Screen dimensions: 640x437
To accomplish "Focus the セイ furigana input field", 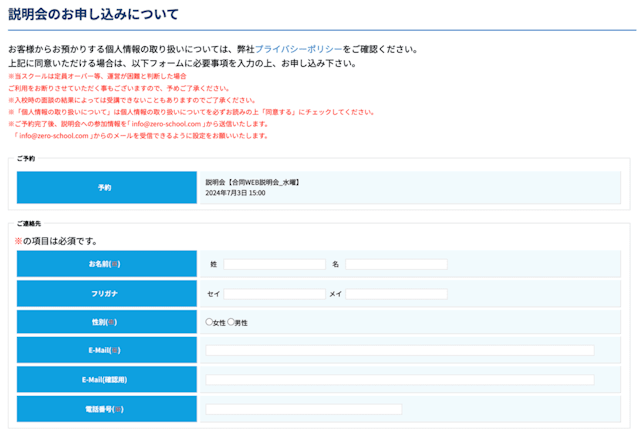I will 274,294.
